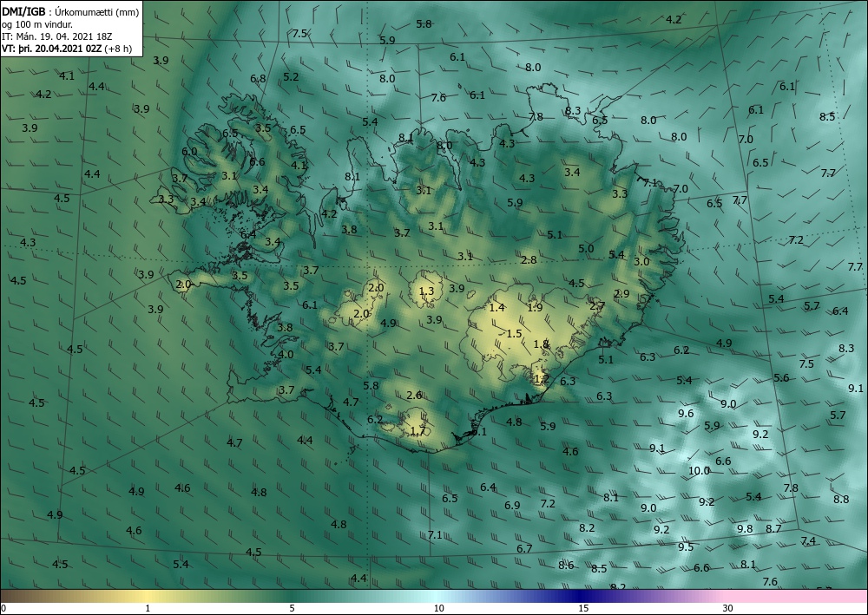
Task: Click the 1.4 value on Vatnajökull
Action: point(497,307)
